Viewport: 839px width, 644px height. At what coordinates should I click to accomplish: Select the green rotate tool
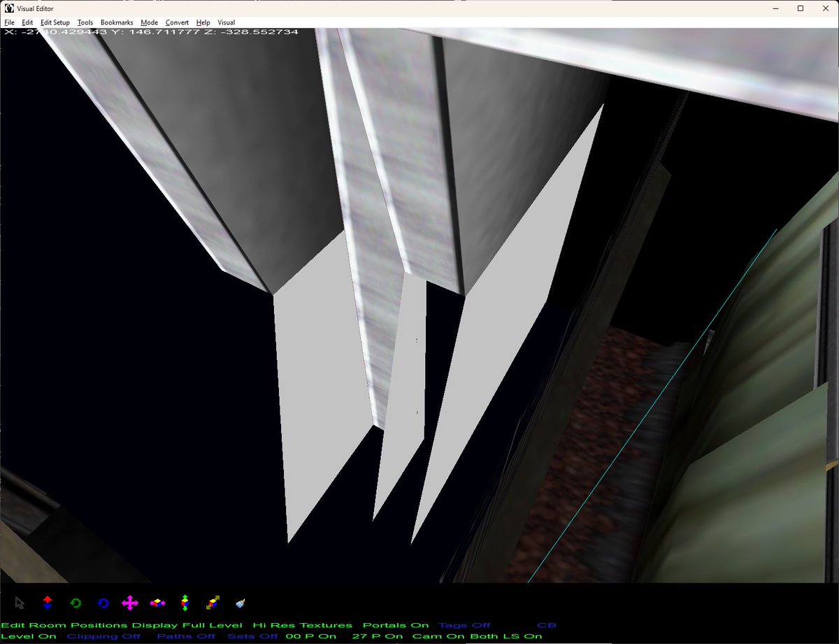pyautogui.click(x=76, y=603)
